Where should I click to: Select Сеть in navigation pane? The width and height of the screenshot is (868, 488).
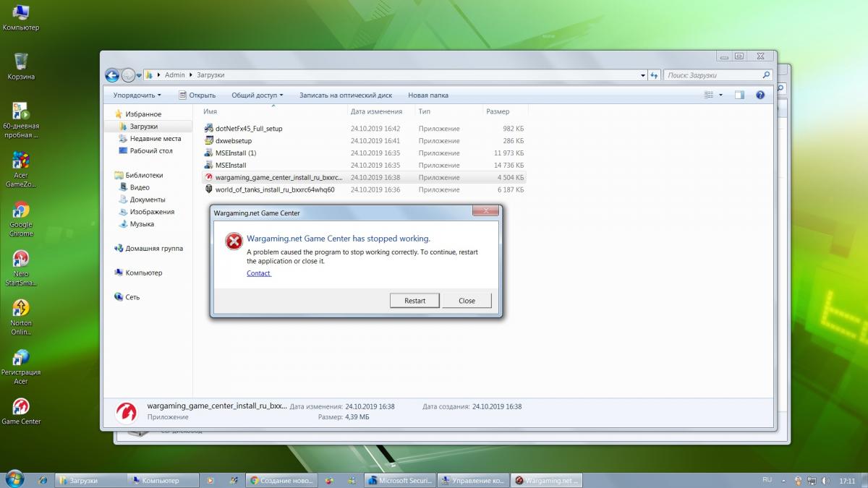132,297
